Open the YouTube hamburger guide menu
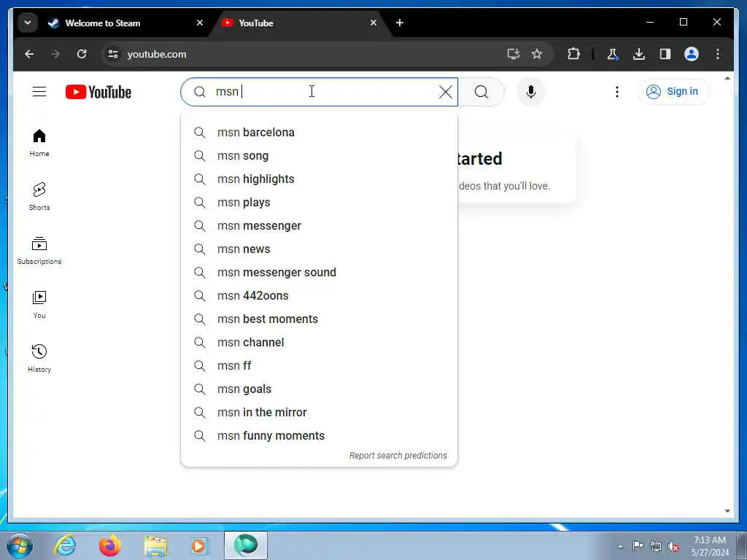The width and height of the screenshot is (747, 560). (39, 91)
